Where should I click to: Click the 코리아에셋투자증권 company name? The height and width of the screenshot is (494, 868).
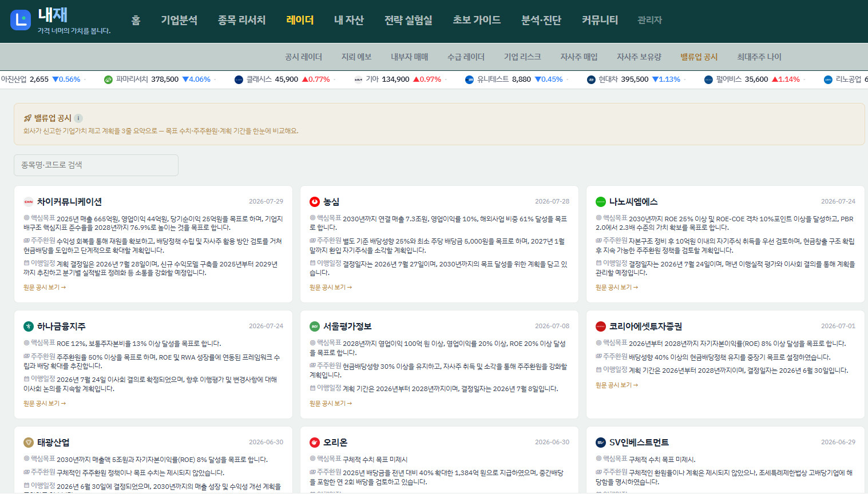pyautogui.click(x=645, y=326)
